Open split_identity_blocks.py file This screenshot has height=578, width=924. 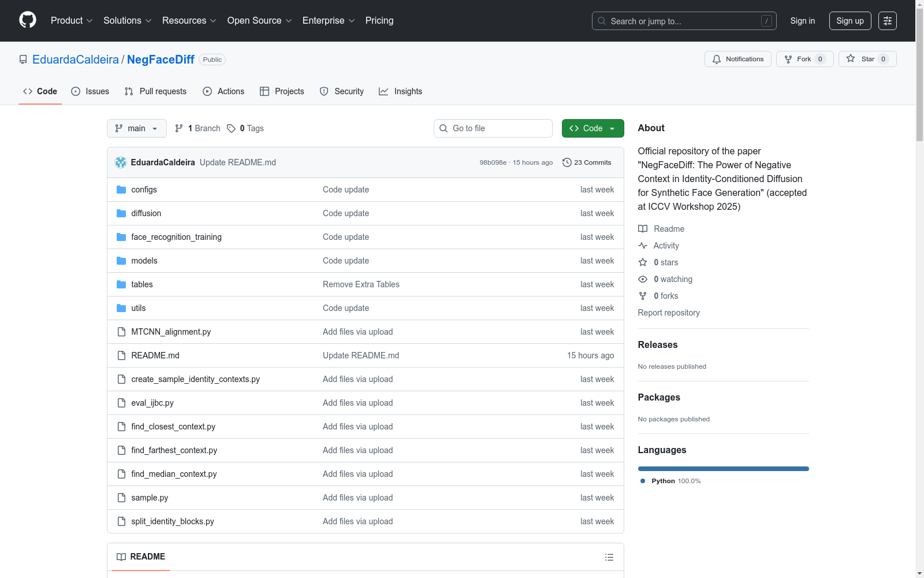pyautogui.click(x=173, y=521)
